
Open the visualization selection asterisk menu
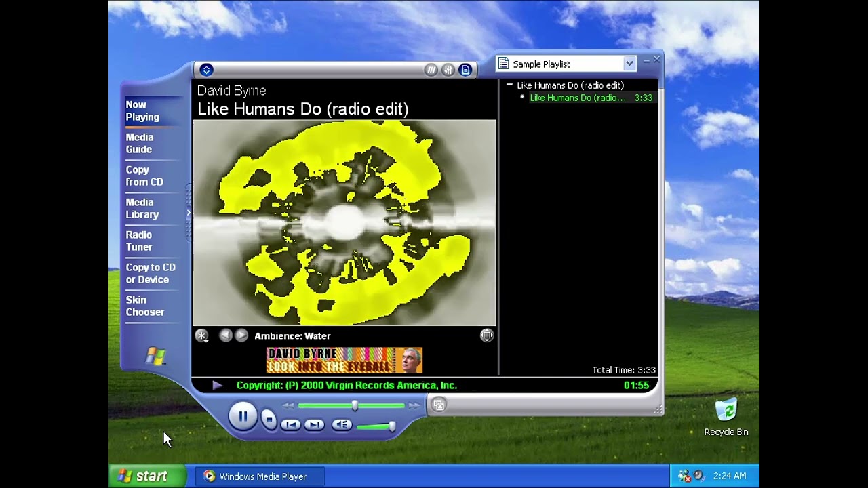(x=201, y=335)
